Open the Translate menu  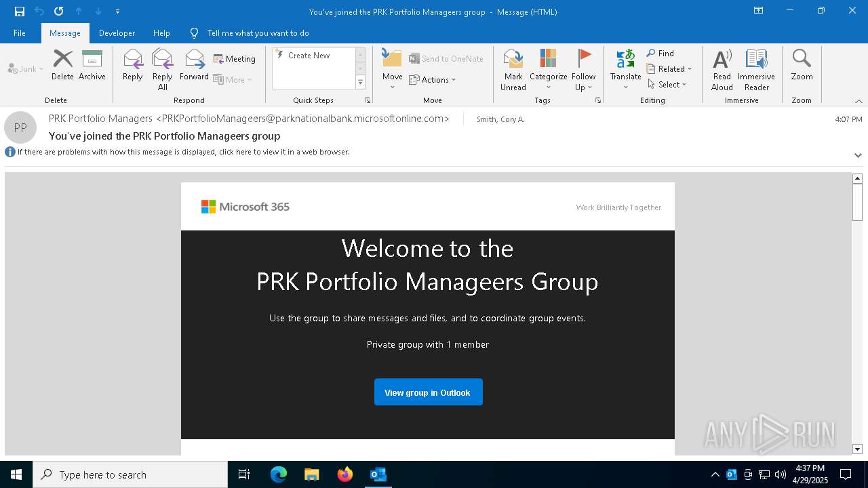pos(626,70)
